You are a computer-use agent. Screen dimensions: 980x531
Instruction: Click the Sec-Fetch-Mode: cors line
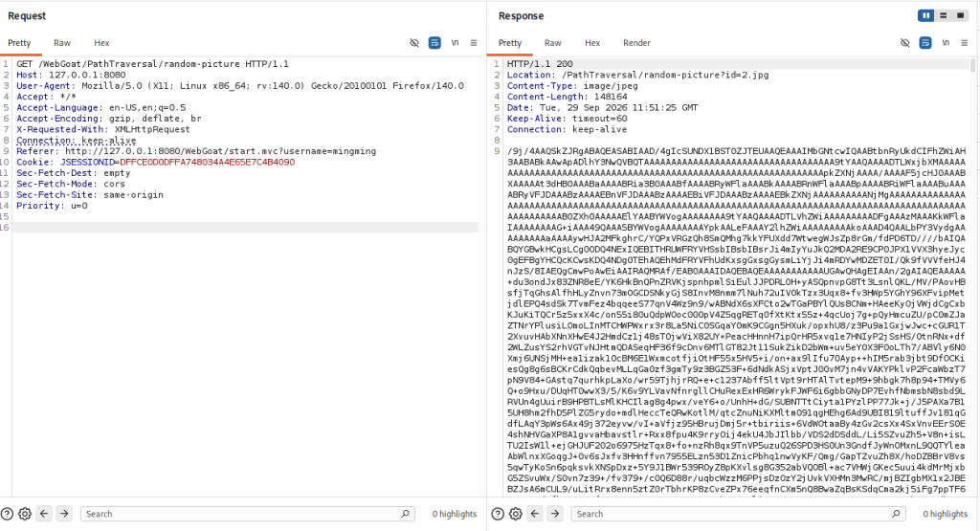(x=71, y=184)
